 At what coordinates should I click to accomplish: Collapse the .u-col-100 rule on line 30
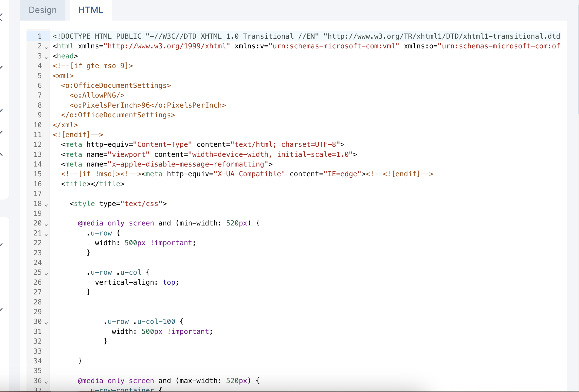pos(46,323)
